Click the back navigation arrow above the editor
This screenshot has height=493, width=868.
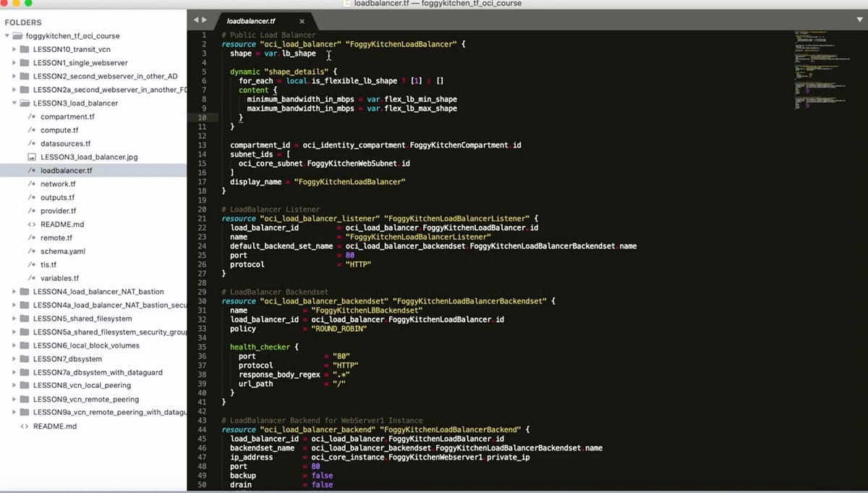(196, 20)
